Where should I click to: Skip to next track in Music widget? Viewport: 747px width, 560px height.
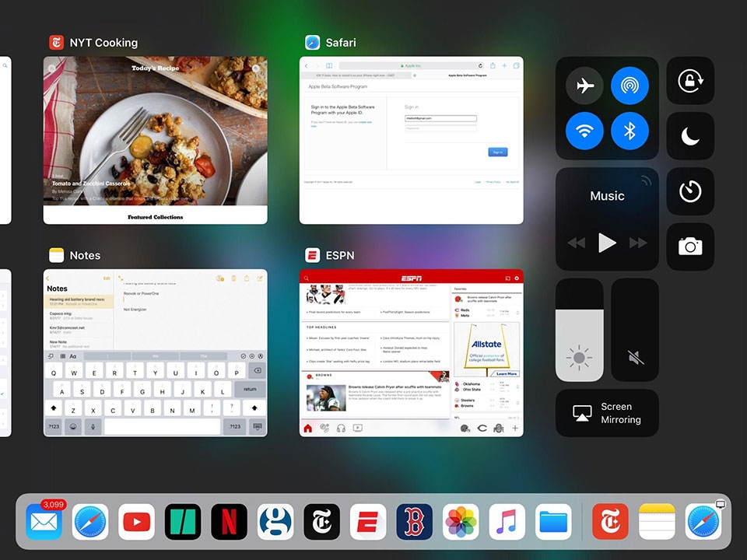[x=638, y=243]
